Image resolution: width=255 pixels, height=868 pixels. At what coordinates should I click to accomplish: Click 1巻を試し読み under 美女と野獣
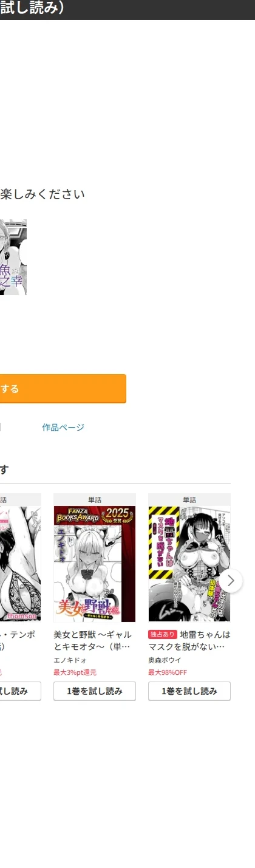point(95,691)
